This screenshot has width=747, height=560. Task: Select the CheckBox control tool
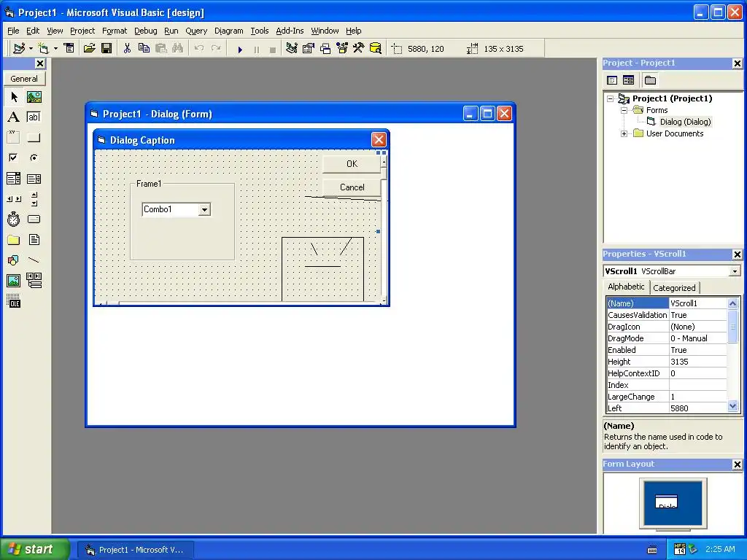click(x=14, y=157)
